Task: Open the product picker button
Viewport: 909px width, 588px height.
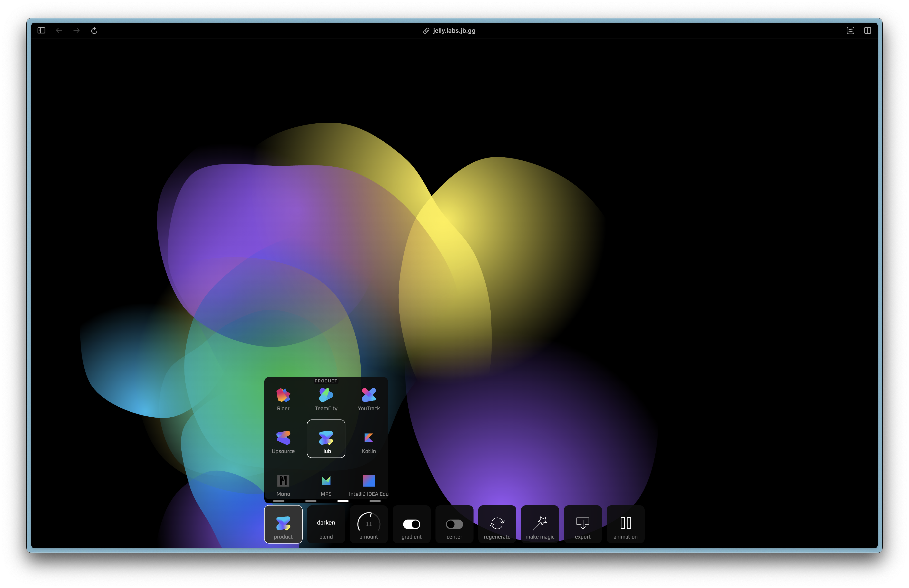Action: [x=283, y=524]
